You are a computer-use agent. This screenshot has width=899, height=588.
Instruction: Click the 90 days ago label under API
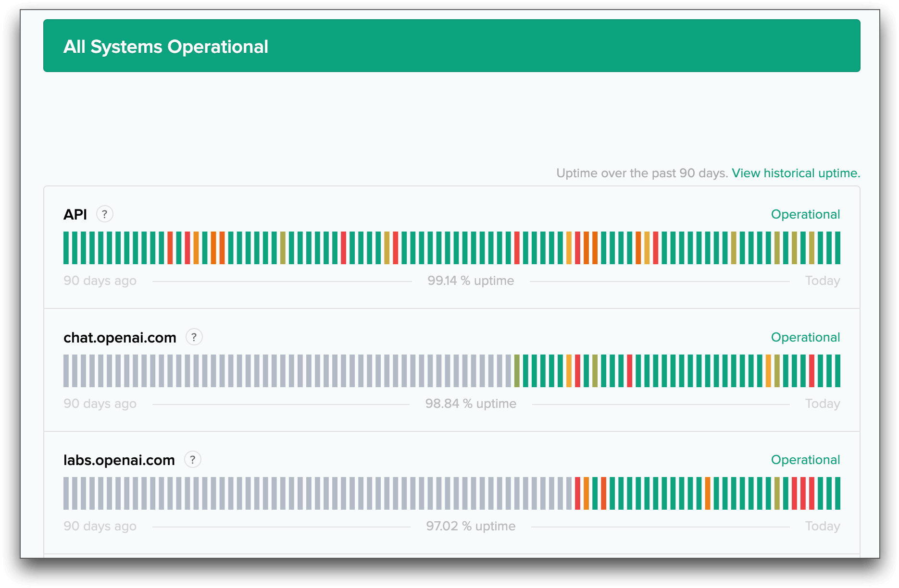tap(100, 281)
